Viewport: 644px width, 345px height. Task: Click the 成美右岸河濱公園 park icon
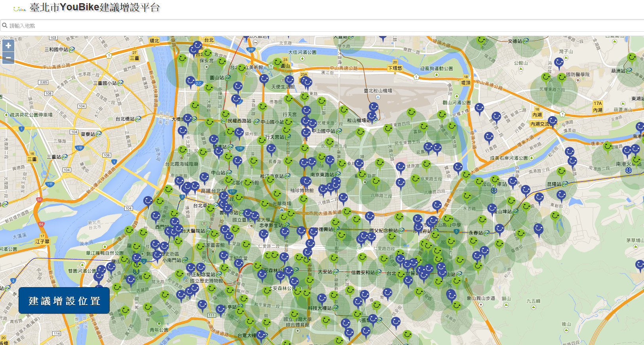(532, 158)
